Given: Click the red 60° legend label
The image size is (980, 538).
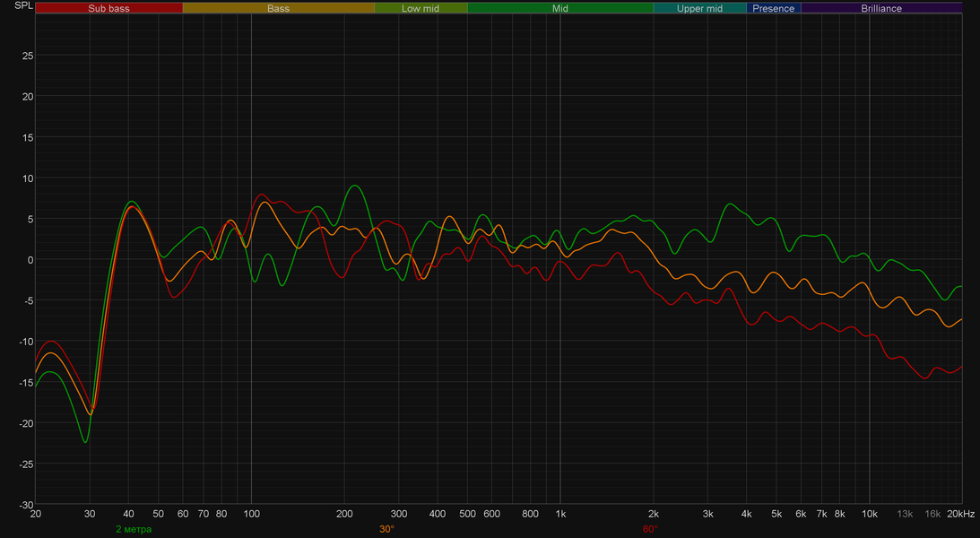Looking at the screenshot, I should pos(650,529).
